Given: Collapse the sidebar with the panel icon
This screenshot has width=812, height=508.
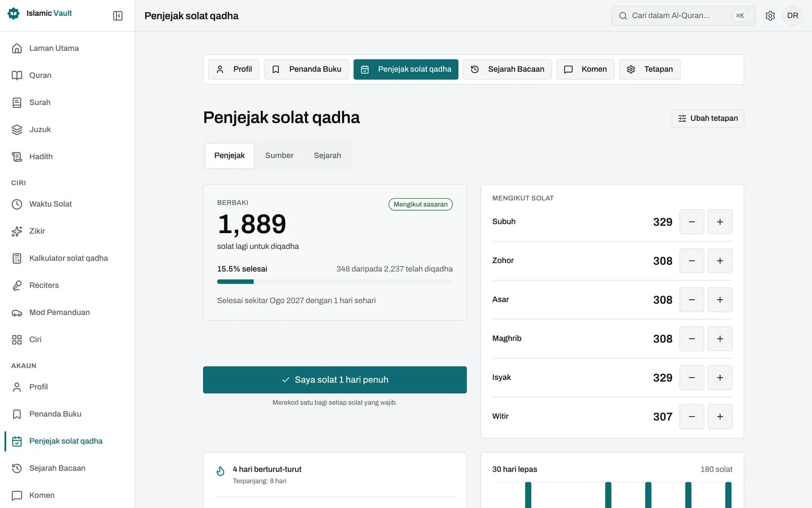Looking at the screenshot, I should pyautogui.click(x=118, y=16).
